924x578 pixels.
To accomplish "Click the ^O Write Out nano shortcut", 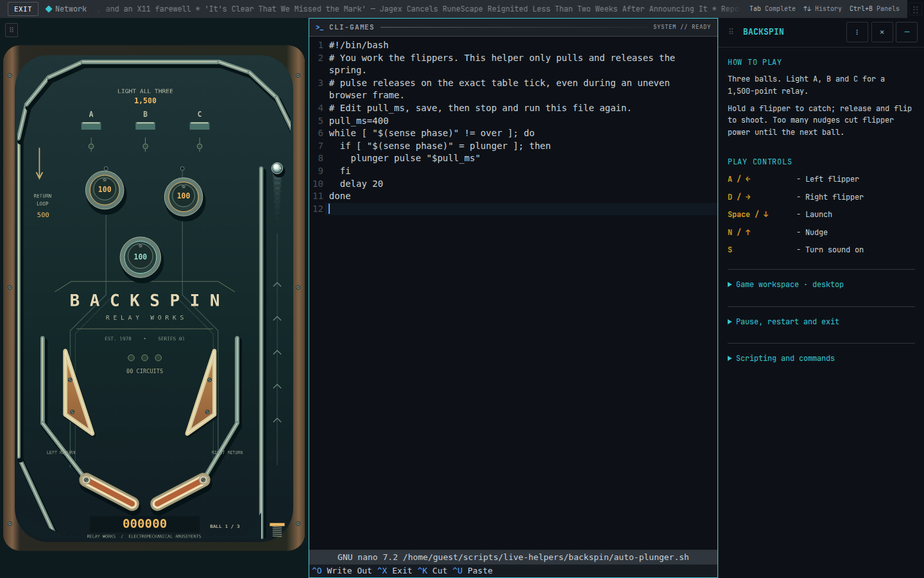I will pyautogui.click(x=342, y=571).
